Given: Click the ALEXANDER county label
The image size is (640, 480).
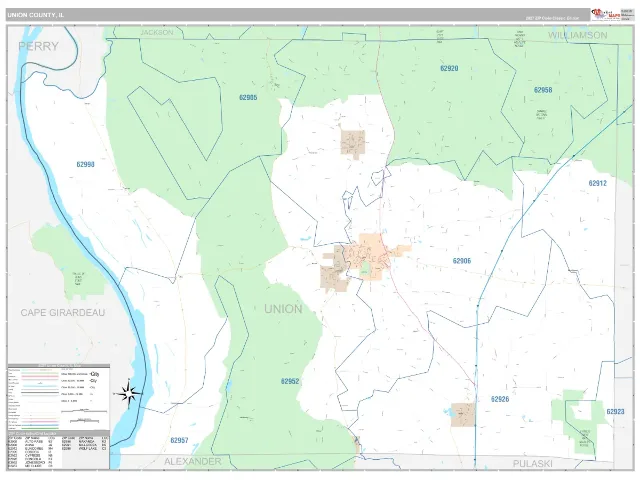Looking at the screenshot, I should pyautogui.click(x=193, y=462).
